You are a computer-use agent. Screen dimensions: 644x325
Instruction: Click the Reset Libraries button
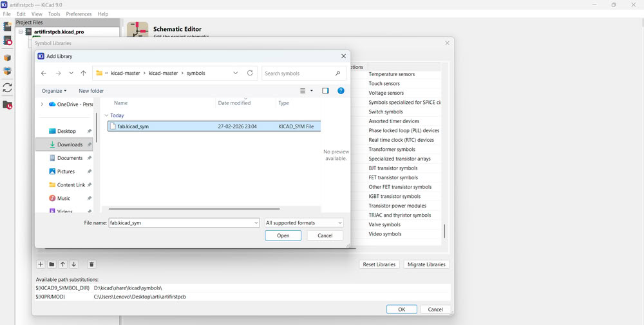click(379, 264)
